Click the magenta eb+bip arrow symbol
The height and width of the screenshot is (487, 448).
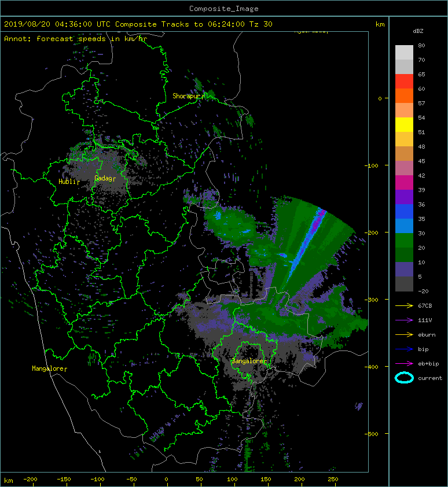point(404,363)
